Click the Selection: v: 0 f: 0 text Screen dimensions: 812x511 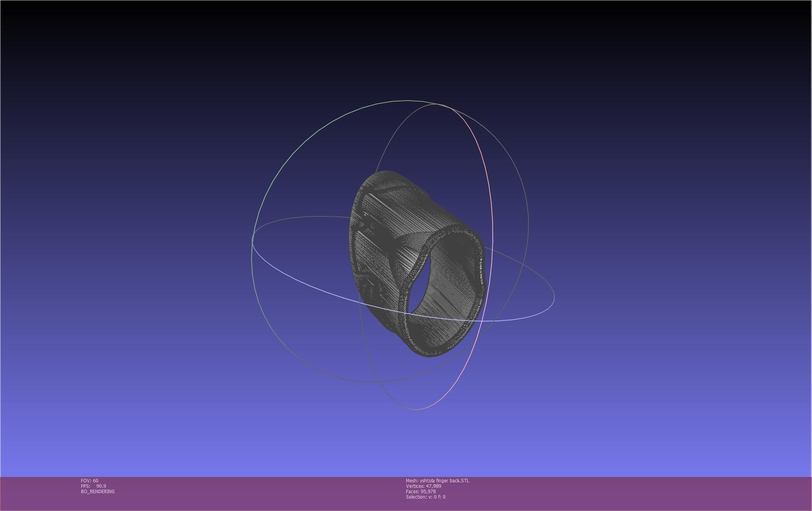click(425, 497)
